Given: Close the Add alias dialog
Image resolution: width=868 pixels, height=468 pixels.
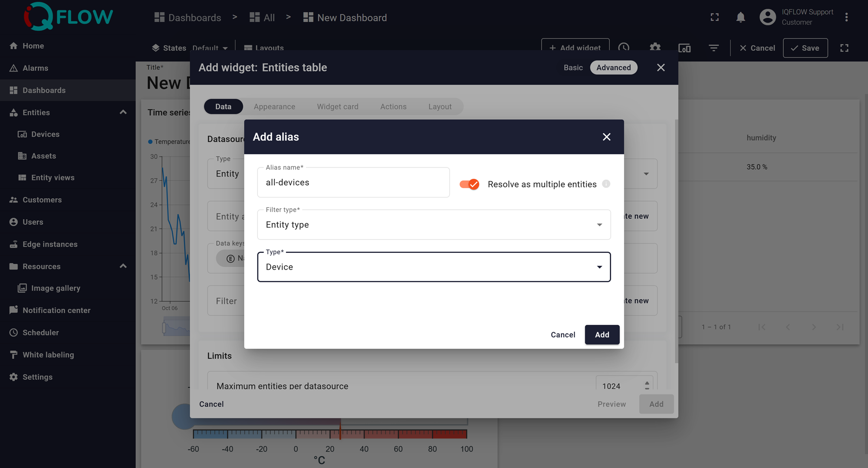Looking at the screenshot, I should (x=606, y=137).
